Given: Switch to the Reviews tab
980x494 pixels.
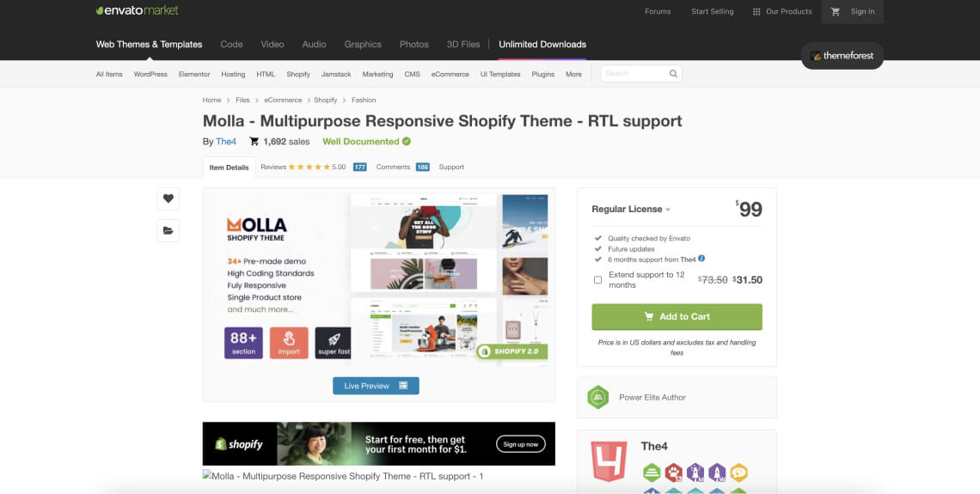Looking at the screenshot, I should click(303, 167).
